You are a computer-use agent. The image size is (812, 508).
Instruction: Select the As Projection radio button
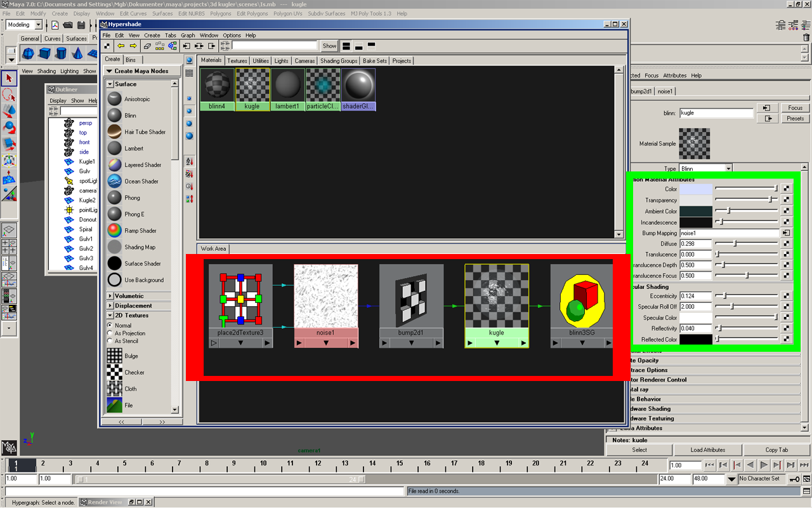tap(110, 333)
